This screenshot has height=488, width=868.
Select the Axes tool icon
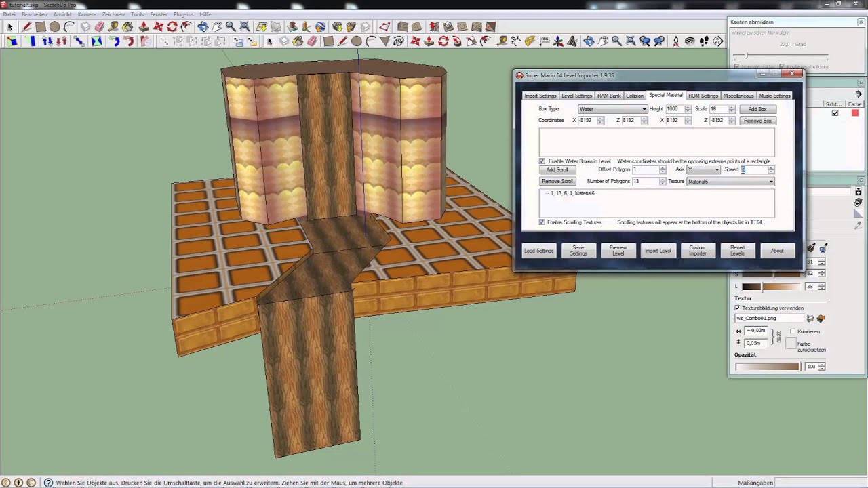pos(559,41)
